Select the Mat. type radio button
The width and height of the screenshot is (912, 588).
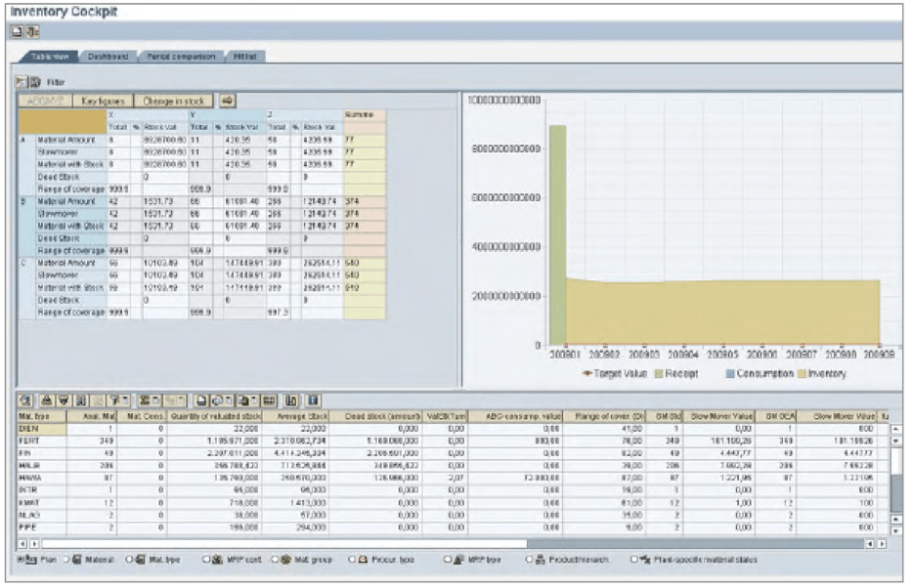pyautogui.click(x=129, y=560)
